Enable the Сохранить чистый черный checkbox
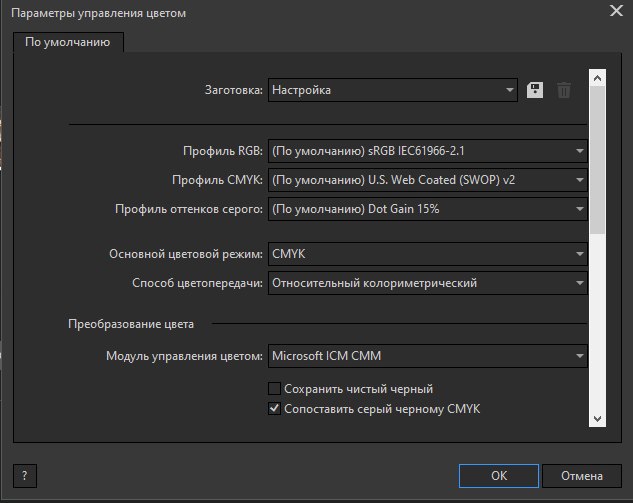This screenshot has width=633, height=503. (274, 389)
